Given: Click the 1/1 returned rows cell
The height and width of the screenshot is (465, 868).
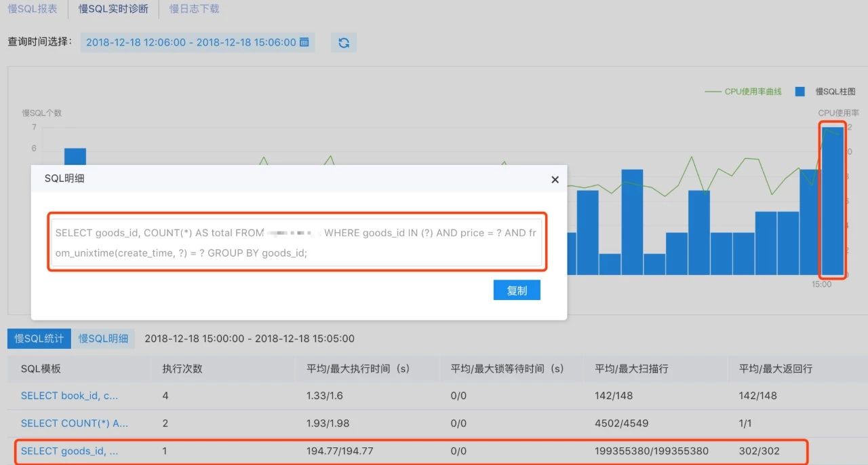Looking at the screenshot, I should (x=747, y=423).
